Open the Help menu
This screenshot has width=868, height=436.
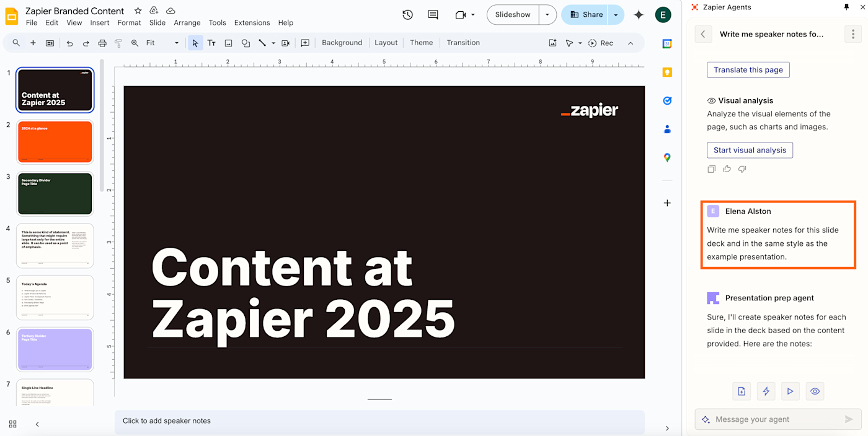tap(285, 23)
